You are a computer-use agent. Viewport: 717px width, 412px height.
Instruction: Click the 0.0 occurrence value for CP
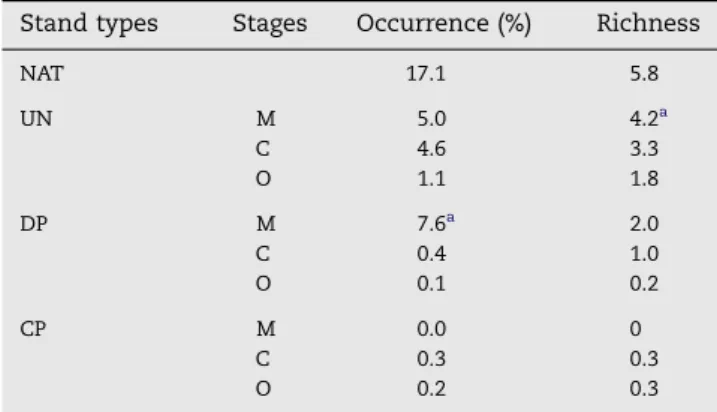pos(431,329)
